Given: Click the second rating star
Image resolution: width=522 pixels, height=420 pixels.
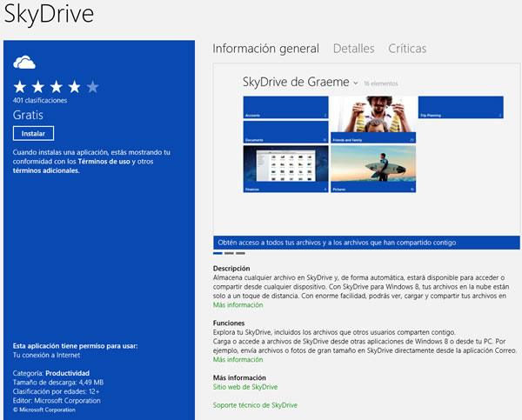Looking at the screenshot, I should pos(38,87).
